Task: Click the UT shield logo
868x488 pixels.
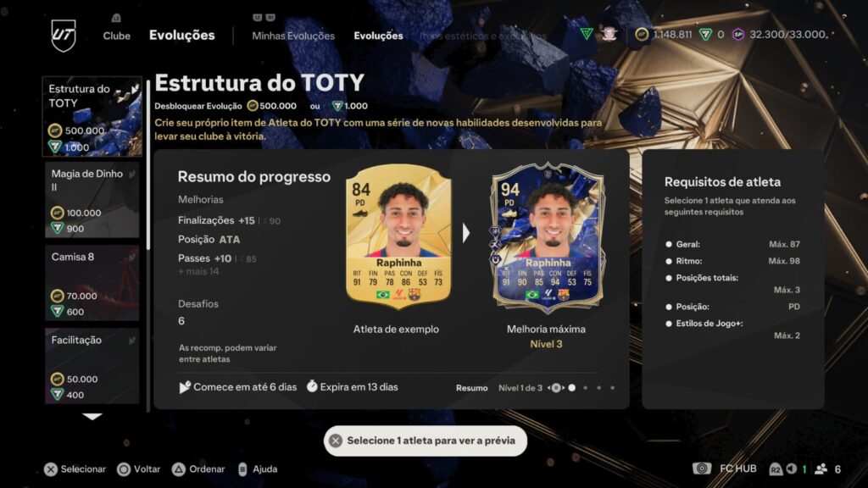Action: (x=63, y=36)
